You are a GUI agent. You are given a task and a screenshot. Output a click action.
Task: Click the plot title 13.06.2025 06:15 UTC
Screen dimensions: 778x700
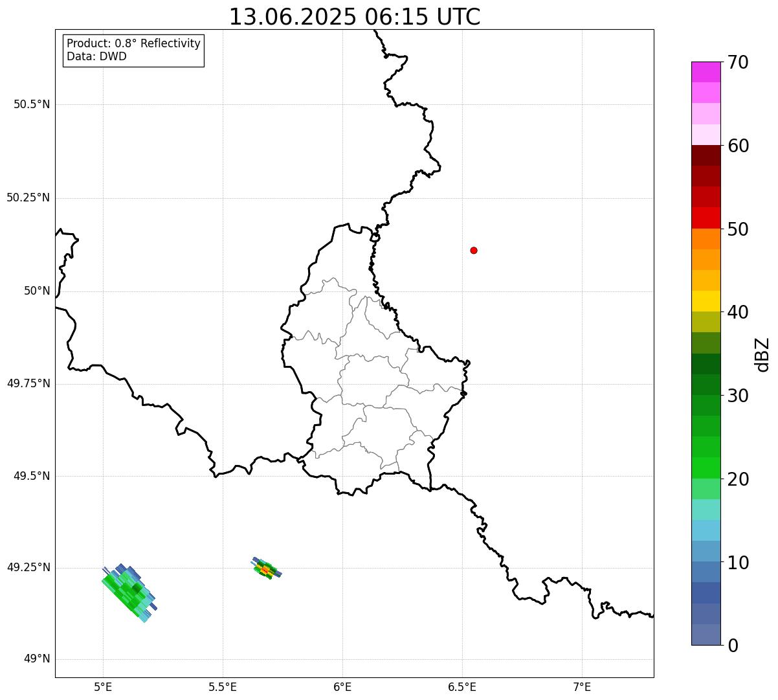[x=355, y=17]
